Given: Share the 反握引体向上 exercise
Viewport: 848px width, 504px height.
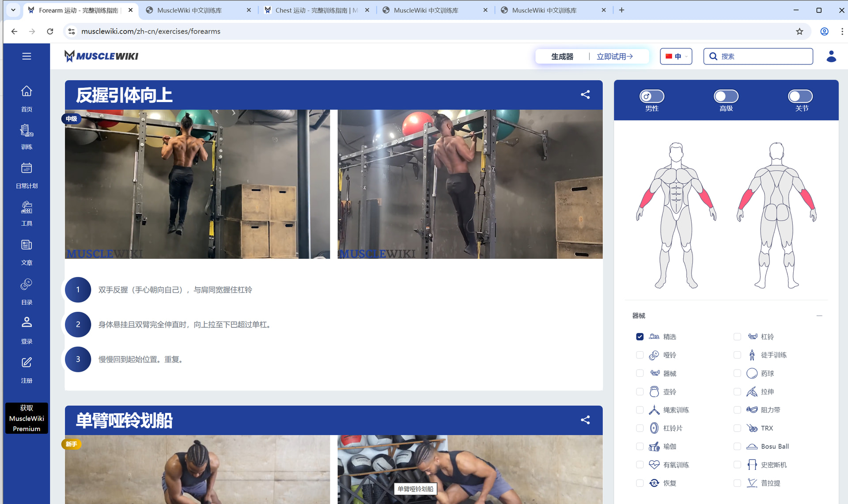Looking at the screenshot, I should point(585,95).
